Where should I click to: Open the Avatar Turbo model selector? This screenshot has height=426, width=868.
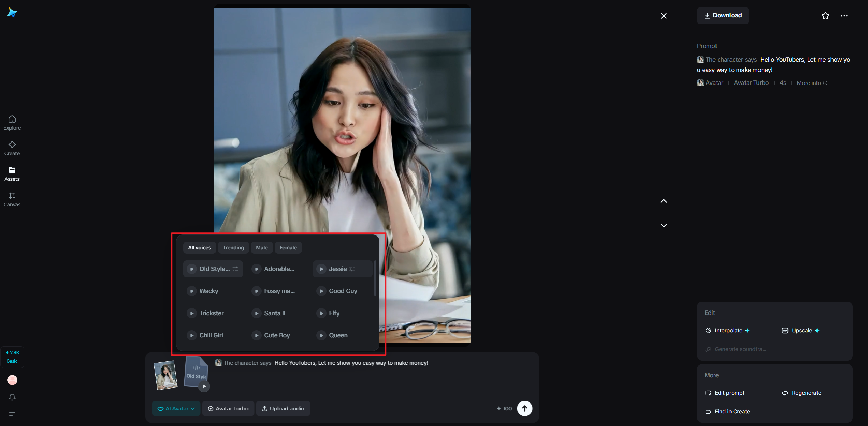pos(228,409)
